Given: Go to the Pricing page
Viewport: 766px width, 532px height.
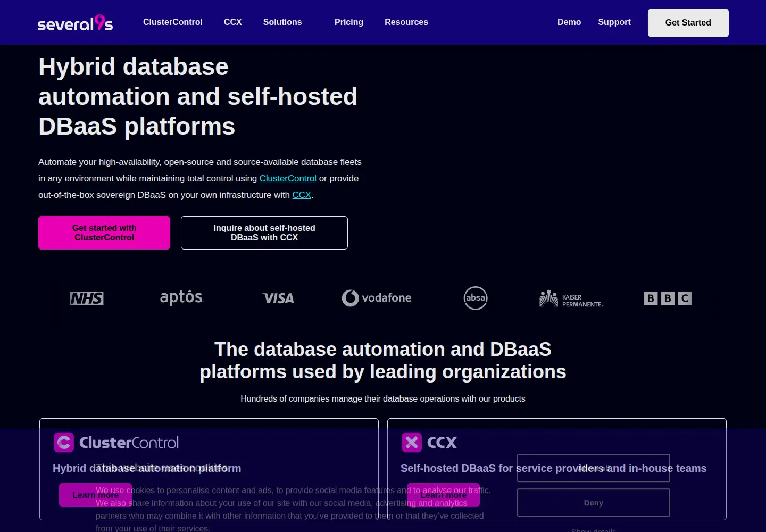Looking at the screenshot, I should [349, 22].
